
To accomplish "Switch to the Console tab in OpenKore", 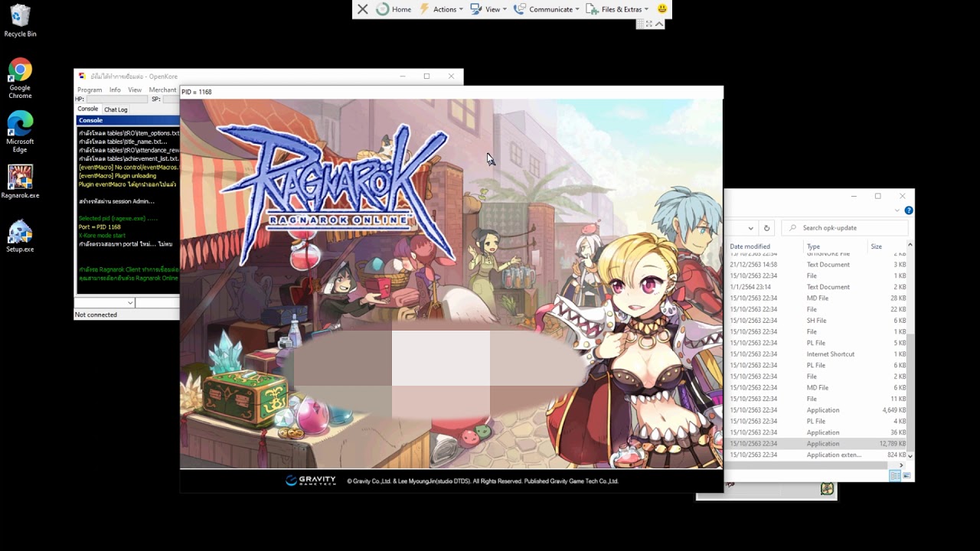I will point(88,109).
